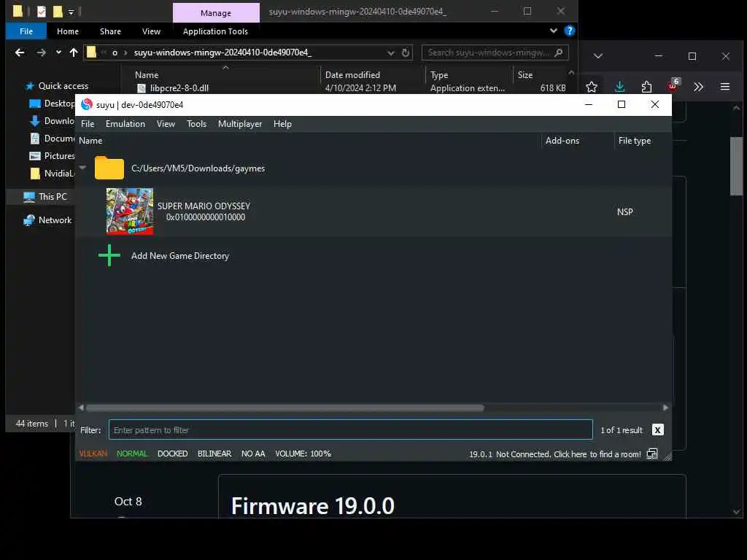Click the multiplayer room status icon
747x560 pixels.
click(652, 454)
